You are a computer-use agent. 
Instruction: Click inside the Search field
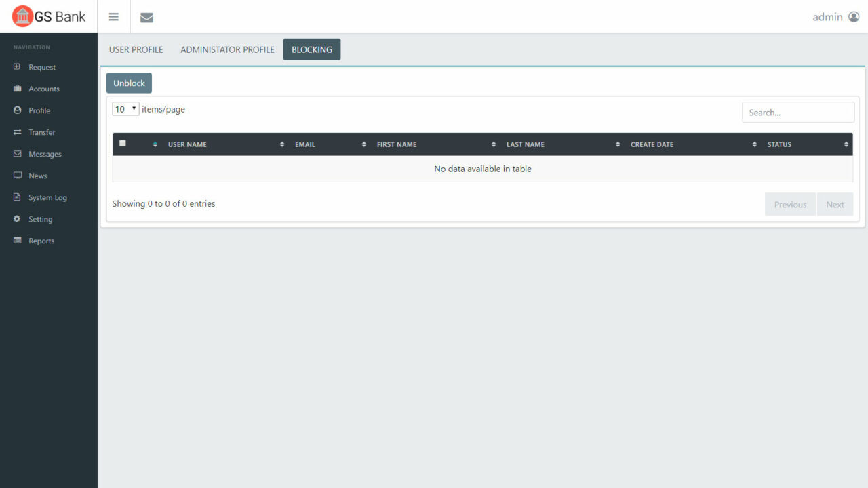pyautogui.click(x=797, y=112)
